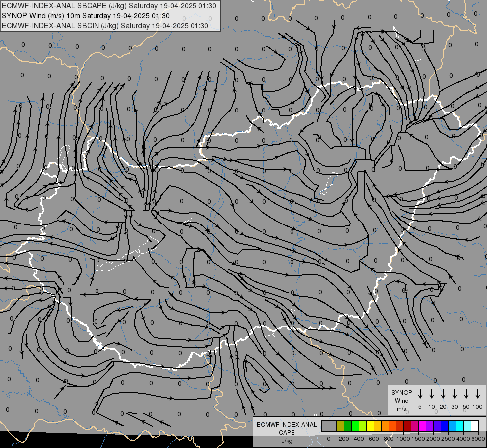Click the 'J/kg' unit label in legend
Viewport: 487px width, 448px height.
coord(287,441)
